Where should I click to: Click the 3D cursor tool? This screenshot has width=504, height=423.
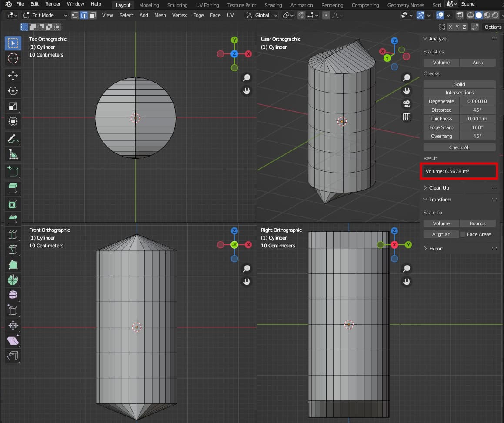point(13,58)
